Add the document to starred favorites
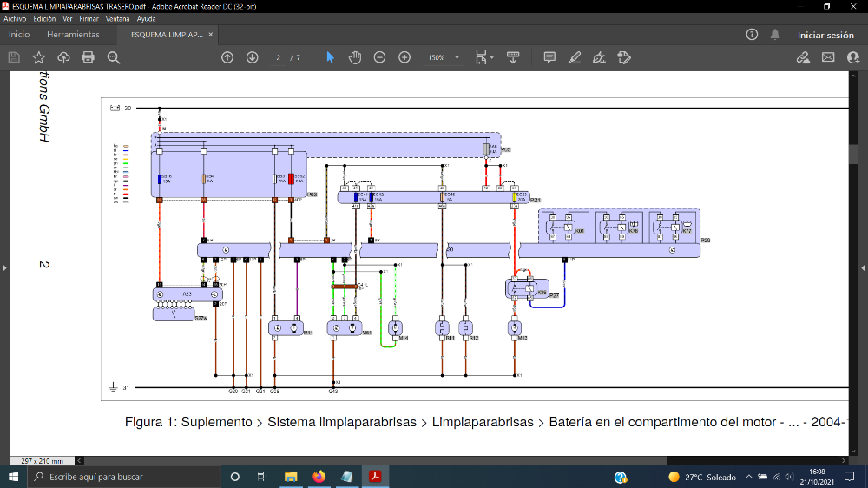 pos(39,57)
